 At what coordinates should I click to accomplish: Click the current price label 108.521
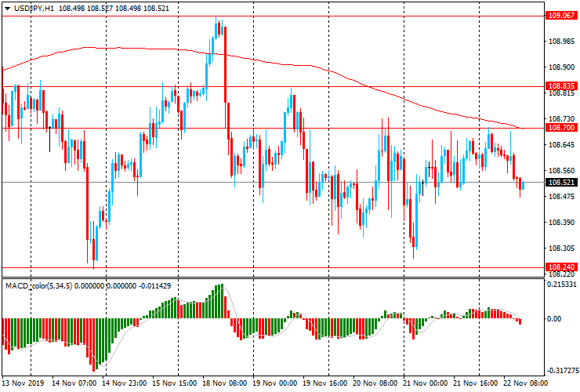561,183
